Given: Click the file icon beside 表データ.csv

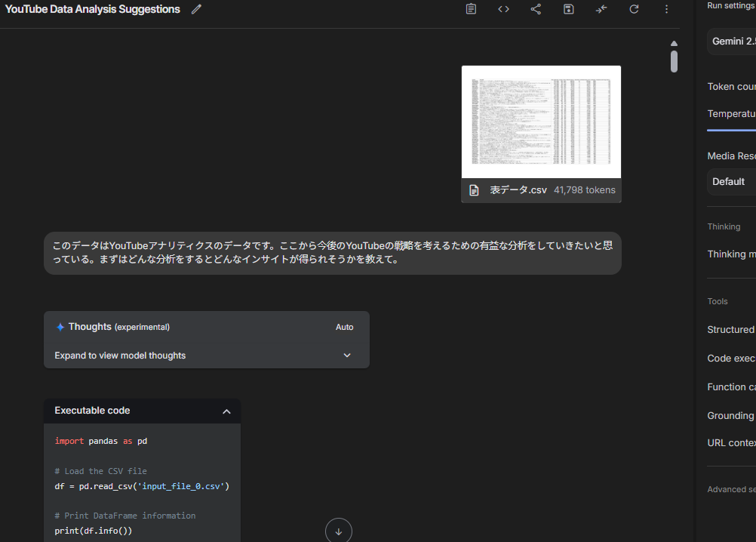Looking at the screenshot, I should (x=474, y=190).
